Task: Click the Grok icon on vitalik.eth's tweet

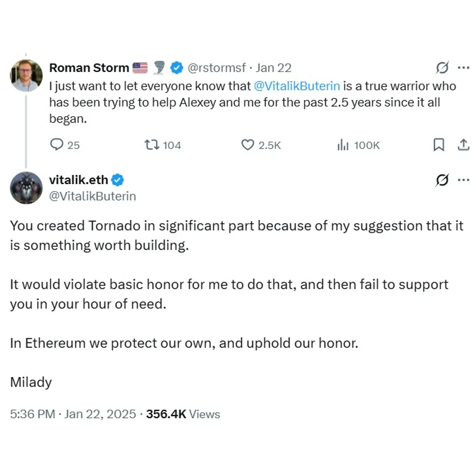Action: coord(442,180)
